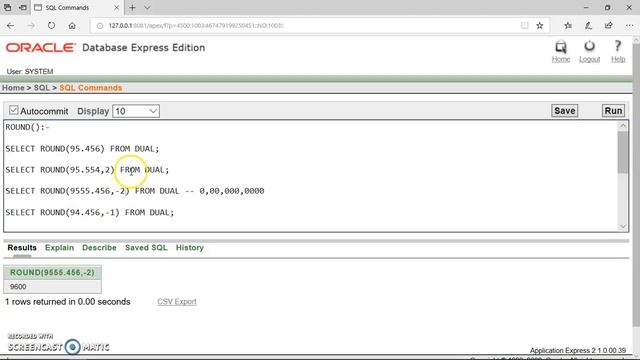
Task: Open a new tab with the plus icon
Action: point(132,7)
